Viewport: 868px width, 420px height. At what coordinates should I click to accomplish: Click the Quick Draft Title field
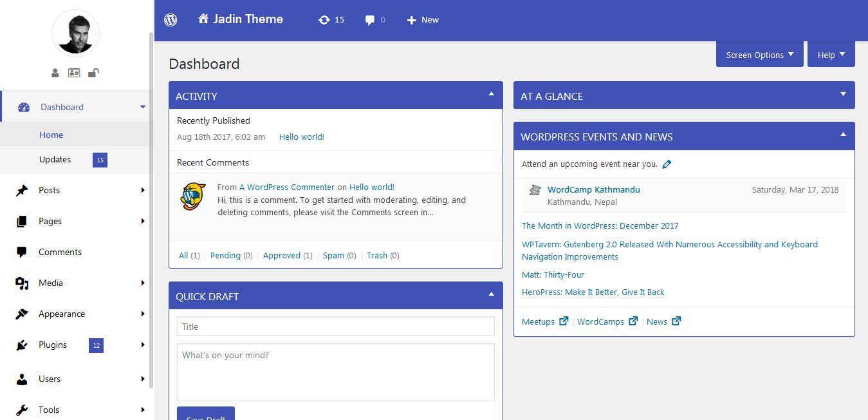(336, 326)
